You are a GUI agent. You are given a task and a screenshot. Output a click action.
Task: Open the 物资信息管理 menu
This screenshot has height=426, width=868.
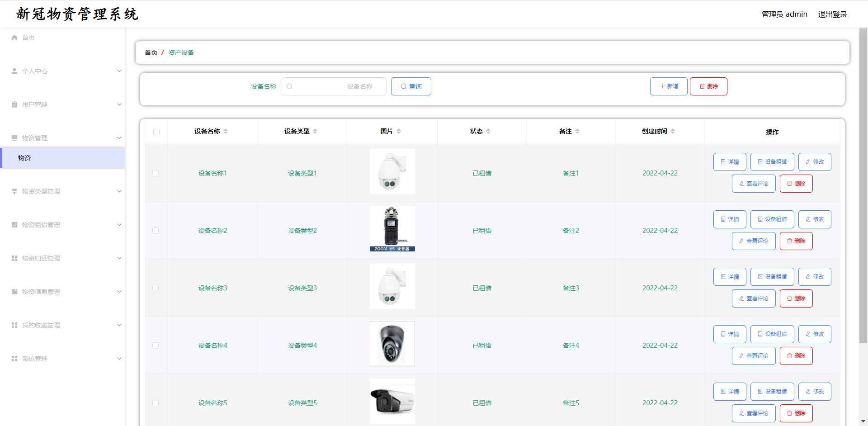point(41,292)
